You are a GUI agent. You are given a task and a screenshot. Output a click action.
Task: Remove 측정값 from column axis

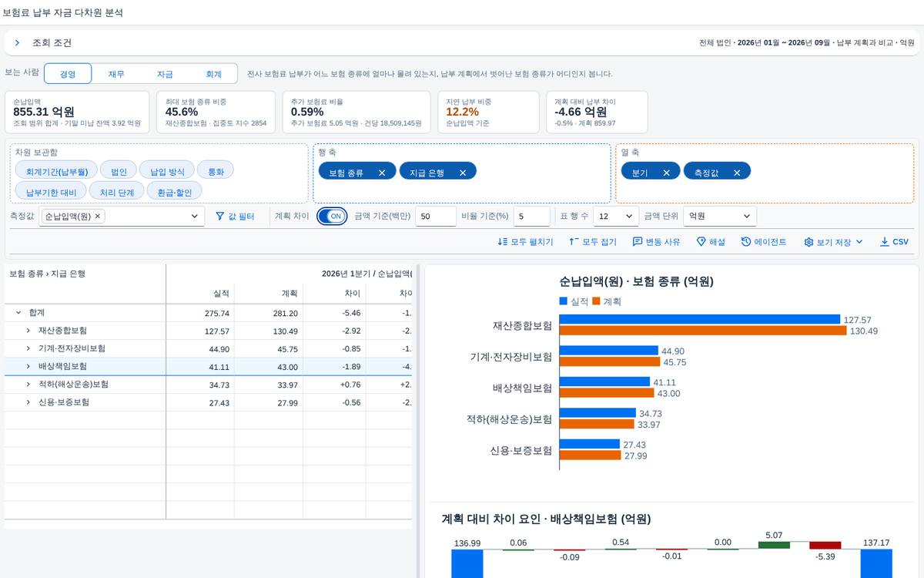click(737, 173)
